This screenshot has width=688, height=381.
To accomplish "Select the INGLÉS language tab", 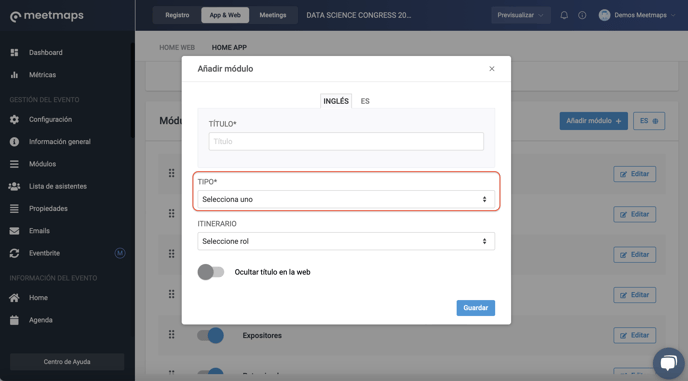I will pyautogui.click(x=336, y=101).
